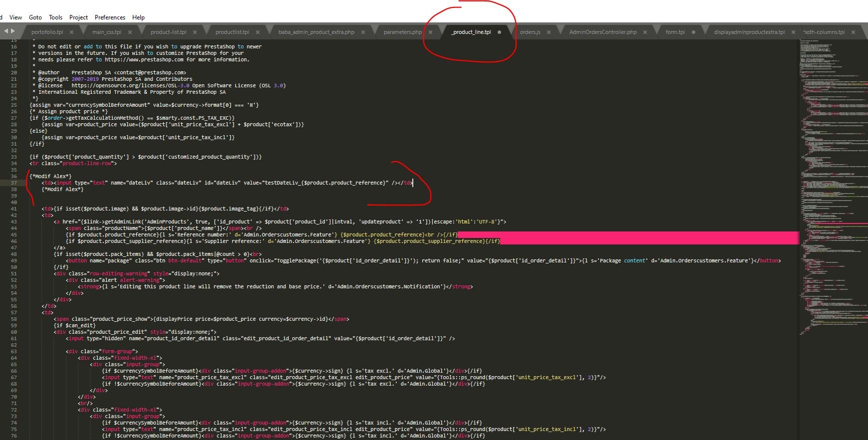Click the unsaved dot on _product_line.tpl tab

499,32
